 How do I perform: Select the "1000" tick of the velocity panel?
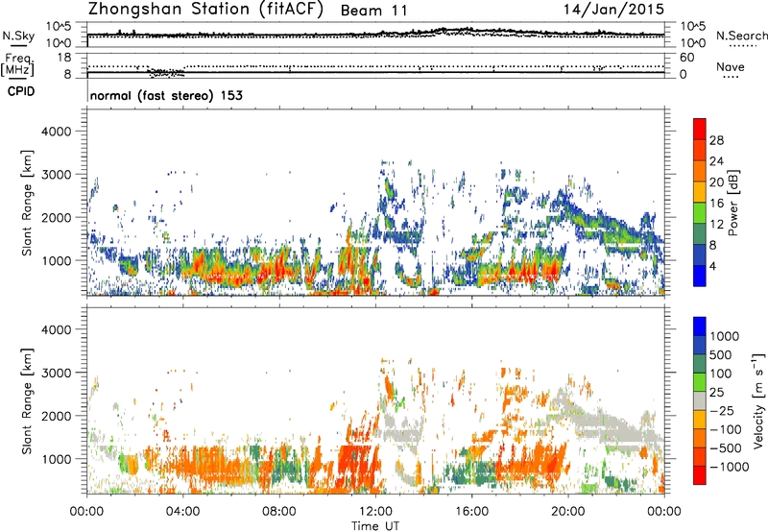56,459
